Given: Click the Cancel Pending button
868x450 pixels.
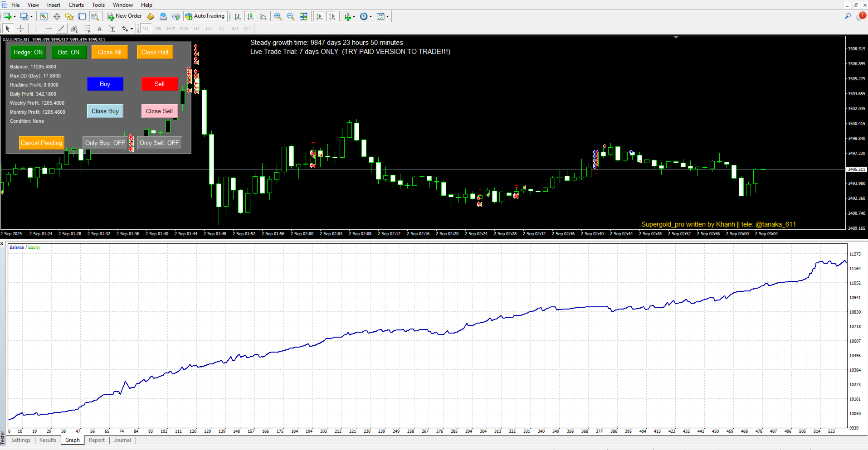Looking at the screenshot, I should (x=41, y=143).
